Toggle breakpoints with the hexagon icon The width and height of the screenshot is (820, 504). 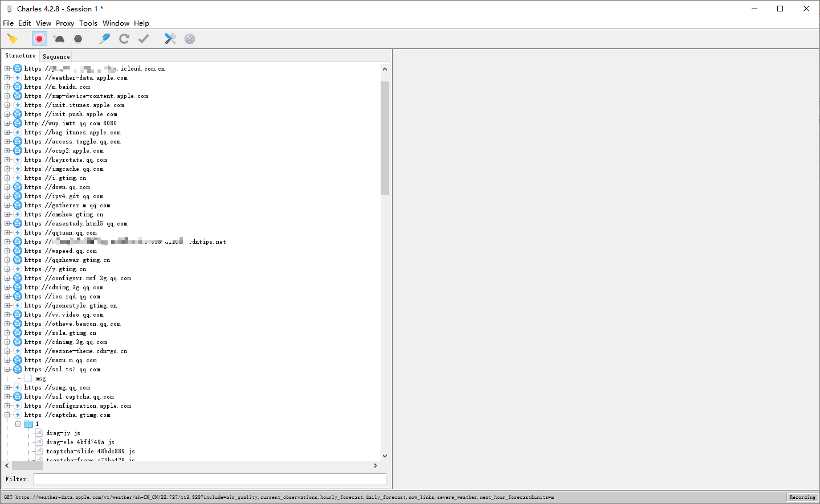[78, 39]
